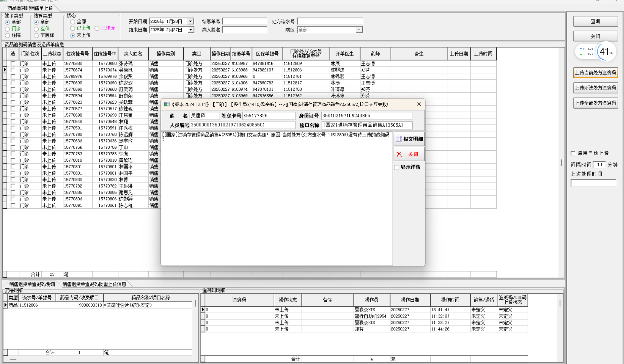Click row pointer arrow in 追溯码明细 grid
This screenshot has width=624, height=364.
[203, 310]
